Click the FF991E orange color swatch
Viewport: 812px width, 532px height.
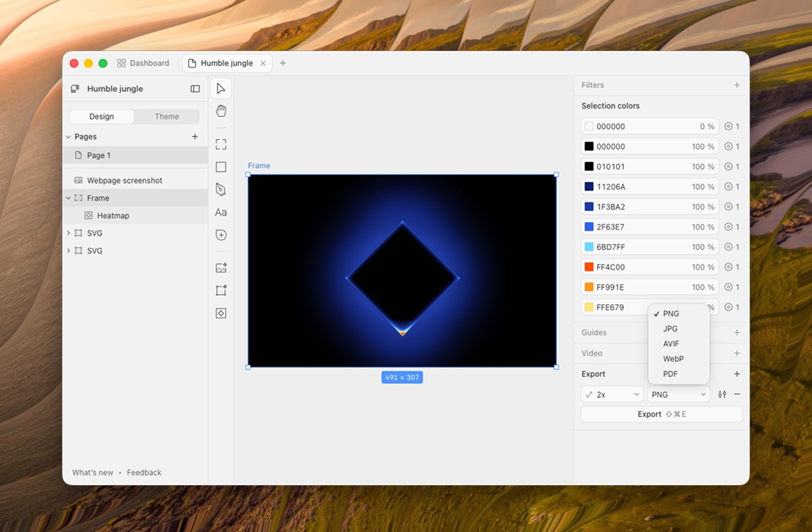pos(589,287)
